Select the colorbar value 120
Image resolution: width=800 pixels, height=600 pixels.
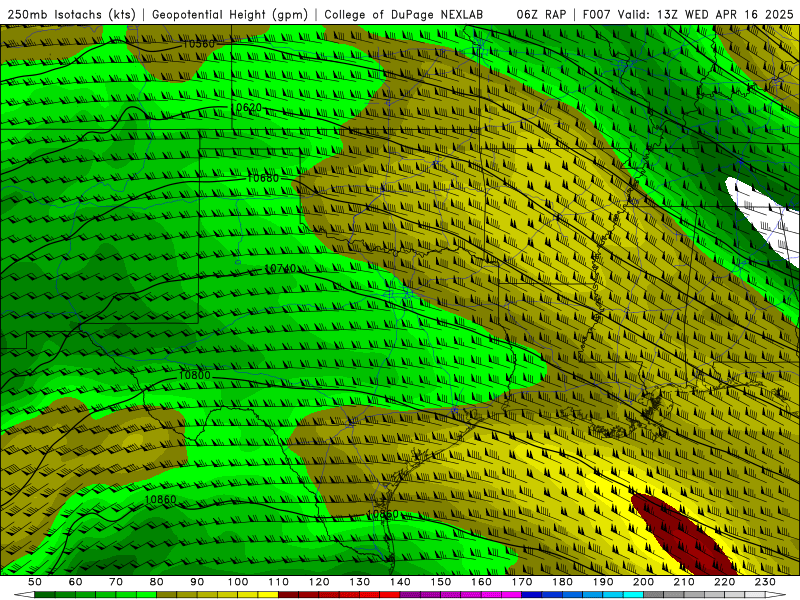pyautogui.click(x=319, y=582)
